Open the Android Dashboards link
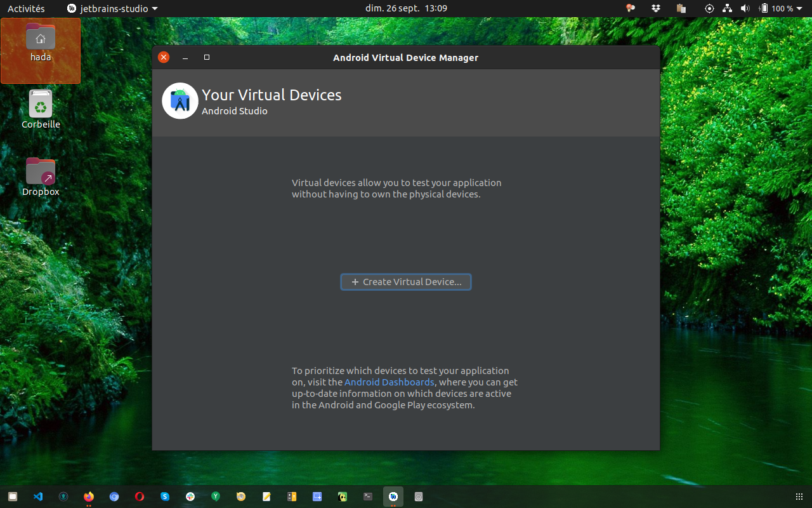The width and height of the screenshot is (812, 508). point(390,382)
